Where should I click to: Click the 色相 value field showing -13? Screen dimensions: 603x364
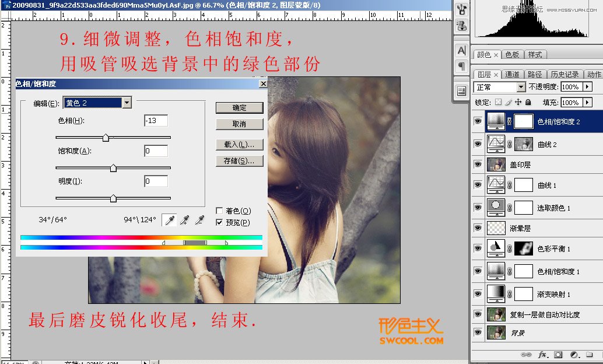point(155,120)
